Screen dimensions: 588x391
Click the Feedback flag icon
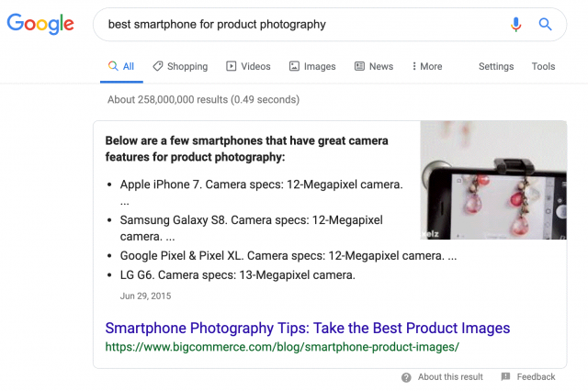[505, 376]
